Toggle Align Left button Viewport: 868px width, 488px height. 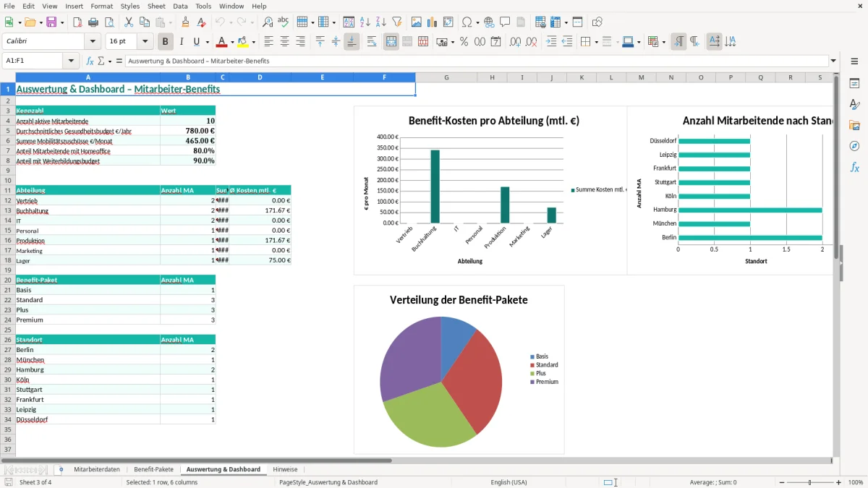point(269,42)
